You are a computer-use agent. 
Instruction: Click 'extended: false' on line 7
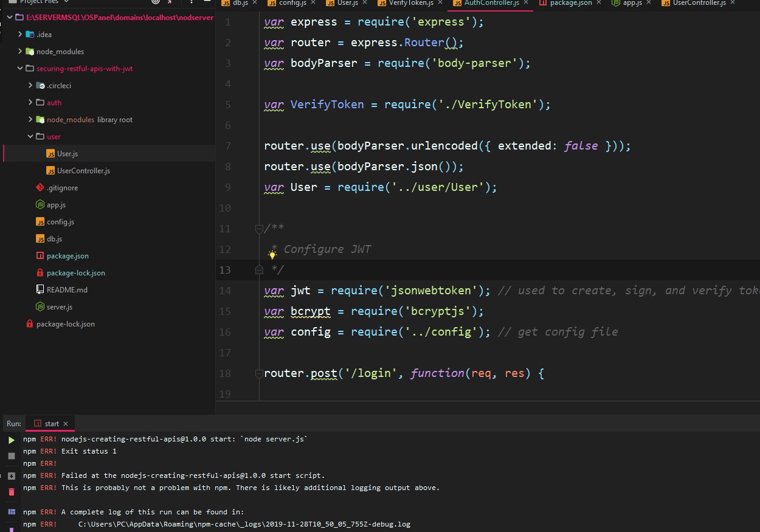[548, 146]
